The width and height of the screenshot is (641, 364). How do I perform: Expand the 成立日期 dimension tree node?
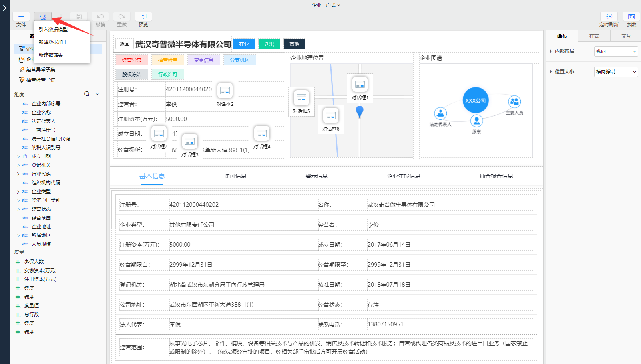click(x=18, y=157)
